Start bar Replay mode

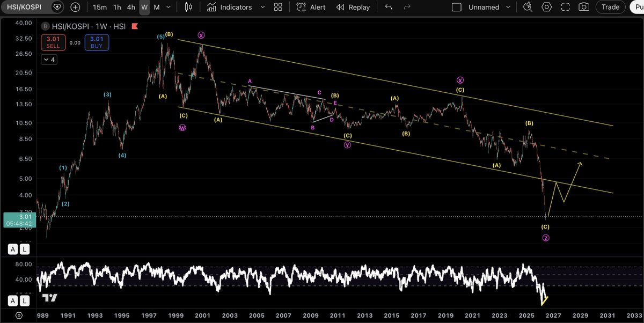click(x=353, y=7)
